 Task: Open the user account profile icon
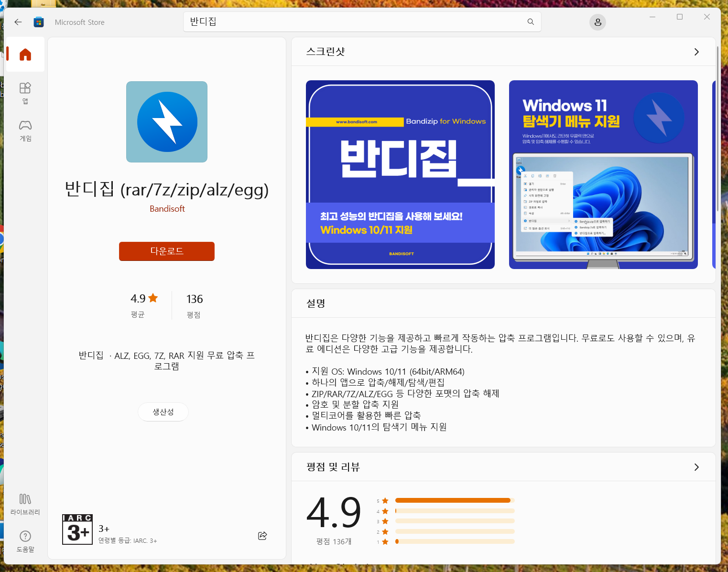pyautogui.click(x=598, y=22)
